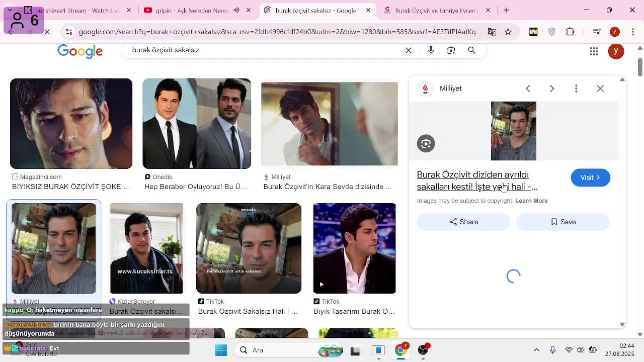The image size is (644, 362).
Task: Open the Magazinci.com image result
Action: pyautogui.click(x=71, y=124)
